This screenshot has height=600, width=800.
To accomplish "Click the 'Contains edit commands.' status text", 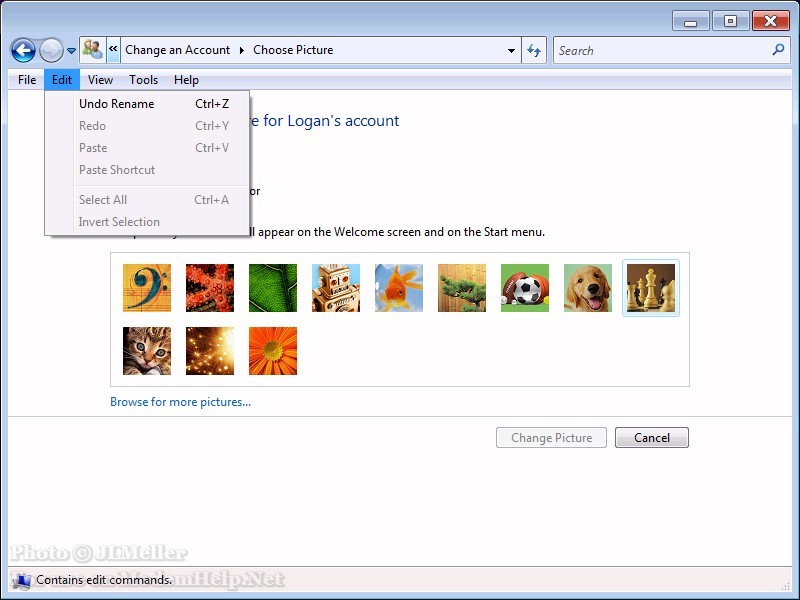I will [x=104, y=580].
